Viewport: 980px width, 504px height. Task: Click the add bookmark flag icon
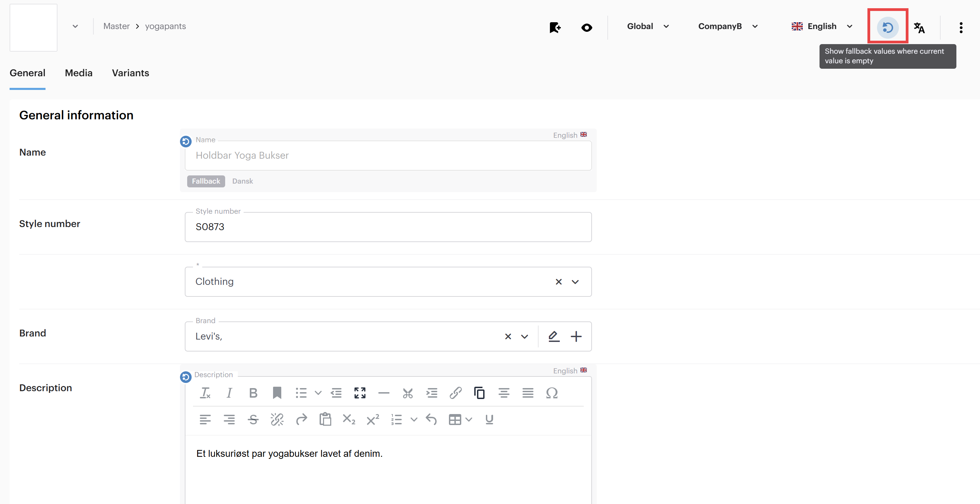[x=555, y=27]
